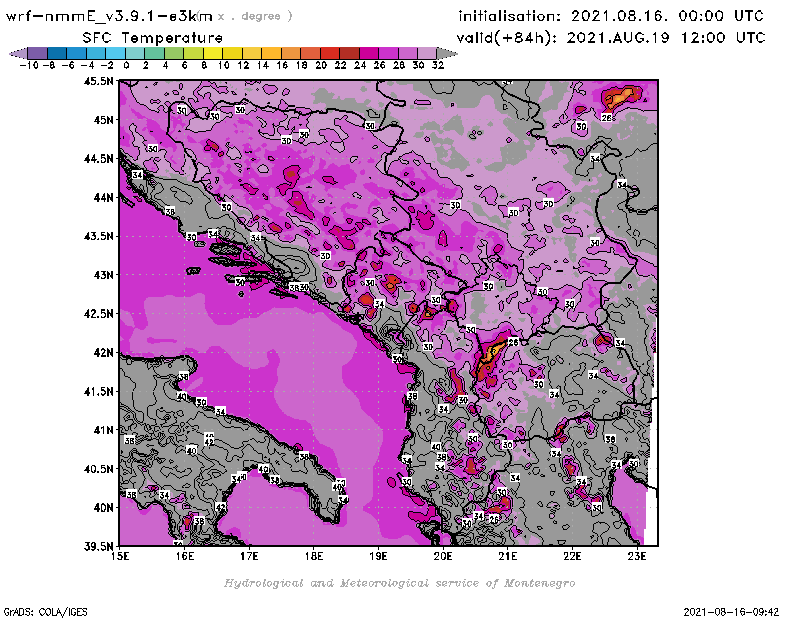Click the lilac arrow at the legend's left end
Viewport: 800px width, 618px height.
click(x=18, y=53)
